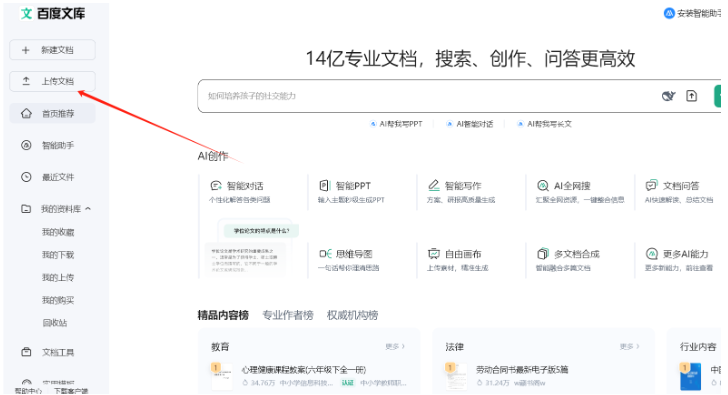Click the 安装智能助手 icon at top right

tap(669, 13)
